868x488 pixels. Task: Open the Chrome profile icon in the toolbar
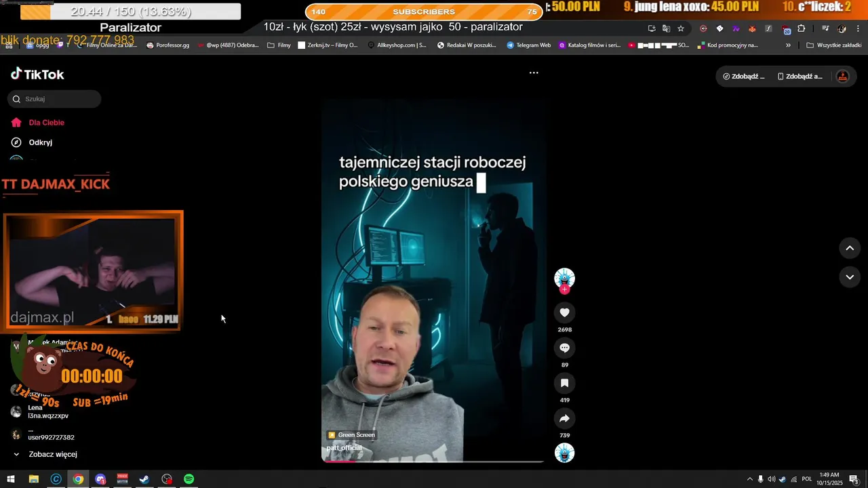click(x=842, y=28)
